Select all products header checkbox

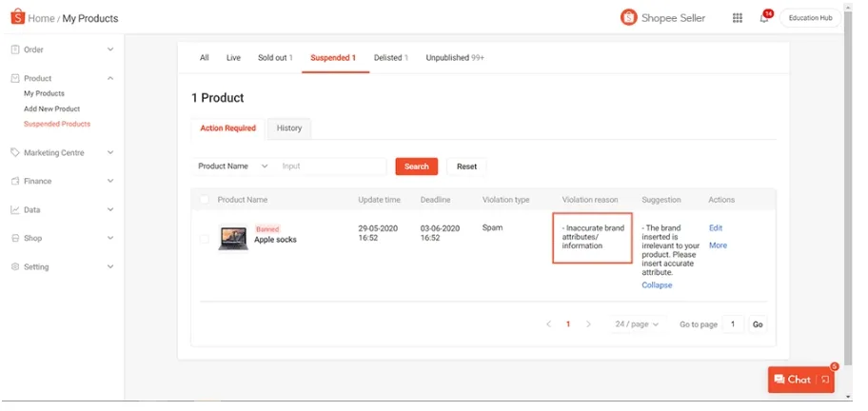(205, 200)
